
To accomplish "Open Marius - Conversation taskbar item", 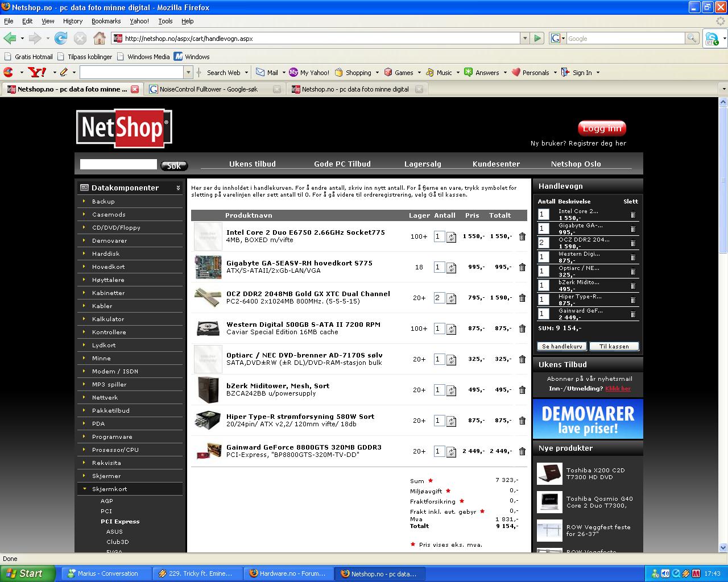I will tap(107, 573).
